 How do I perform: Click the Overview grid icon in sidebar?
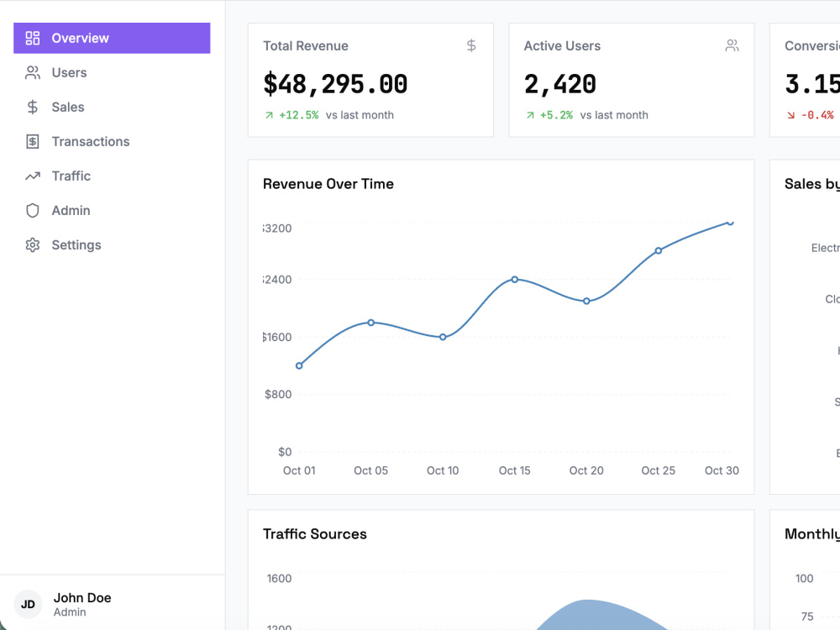click(x=33, y=38)
